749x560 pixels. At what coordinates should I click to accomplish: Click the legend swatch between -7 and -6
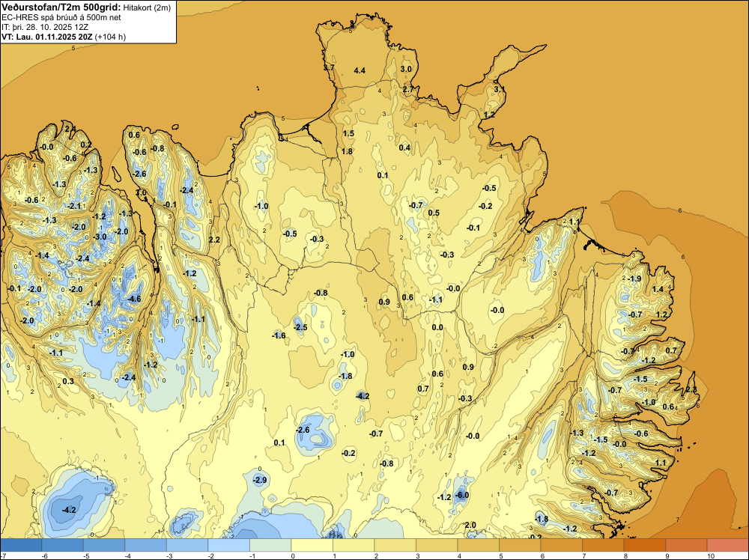(21, 545)
